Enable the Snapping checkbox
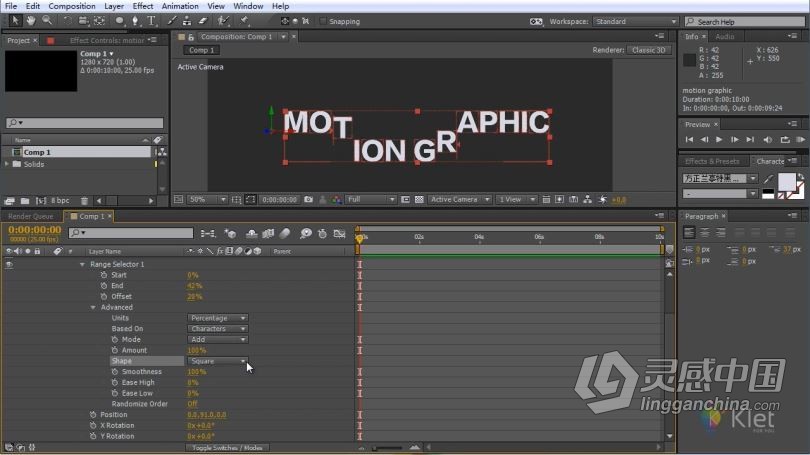The image size is (810, 455). point(323,21)
